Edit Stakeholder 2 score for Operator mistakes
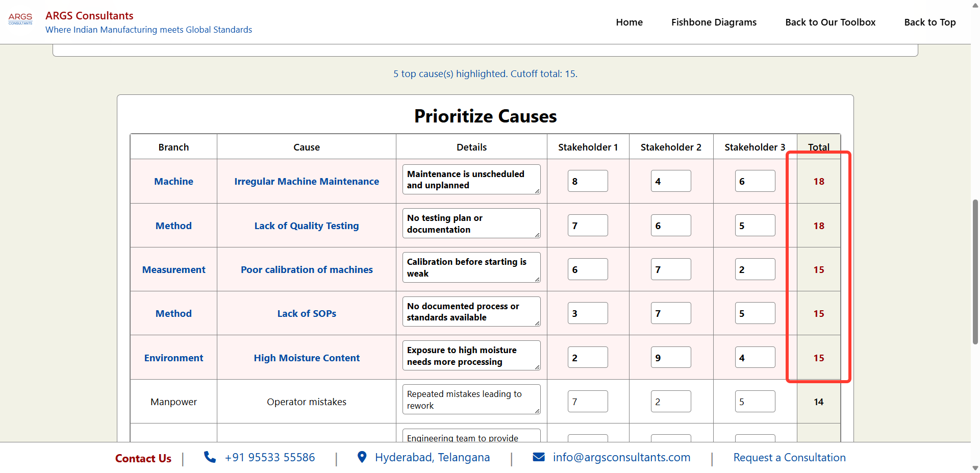 [671, 402]
